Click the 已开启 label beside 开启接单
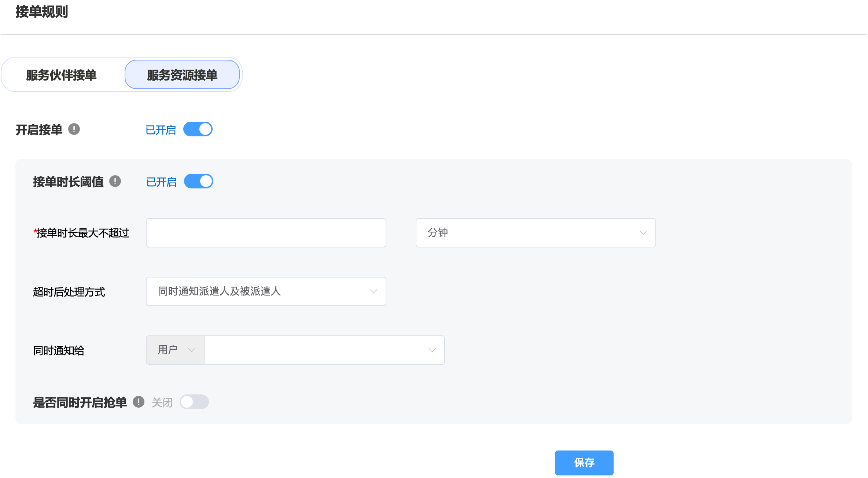 [161, 130]
